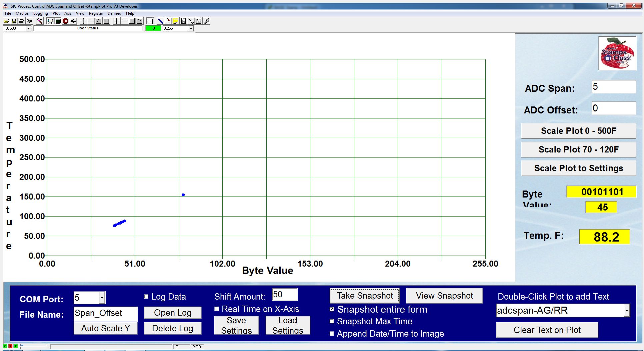Click the black left arrow icon
The width and height of the screenshot is (644, 351).
tap(73, 21)
